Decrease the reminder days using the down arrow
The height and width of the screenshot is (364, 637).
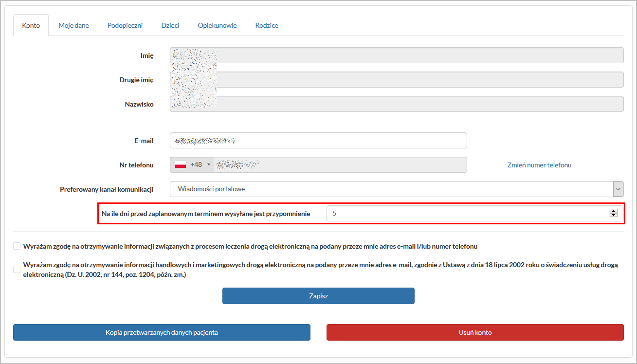[613, 215]
